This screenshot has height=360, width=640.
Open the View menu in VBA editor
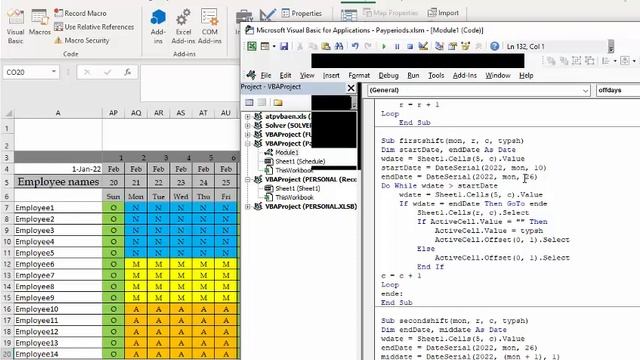[x=307, y=76]
